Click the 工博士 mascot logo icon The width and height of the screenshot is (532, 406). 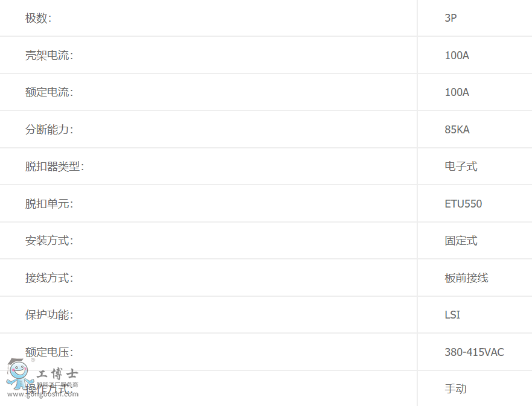[18, 374]
